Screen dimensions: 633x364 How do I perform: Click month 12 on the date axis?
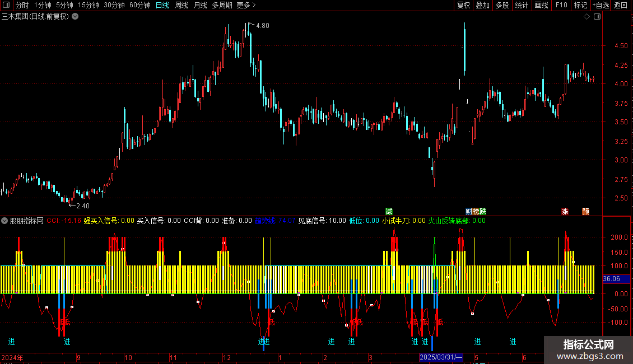pos(227,357)
